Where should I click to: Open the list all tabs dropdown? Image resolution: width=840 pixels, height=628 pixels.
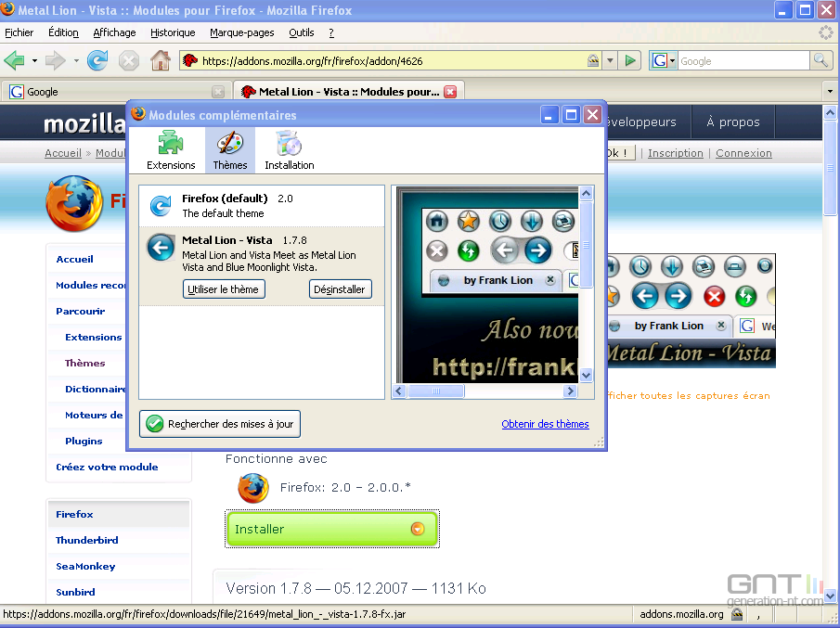click(x=830, y=92)
